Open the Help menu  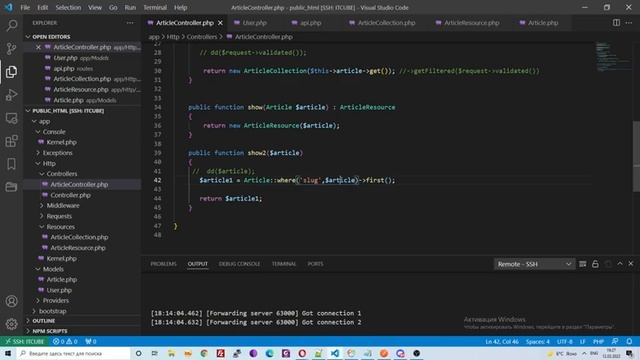[180, 7]
